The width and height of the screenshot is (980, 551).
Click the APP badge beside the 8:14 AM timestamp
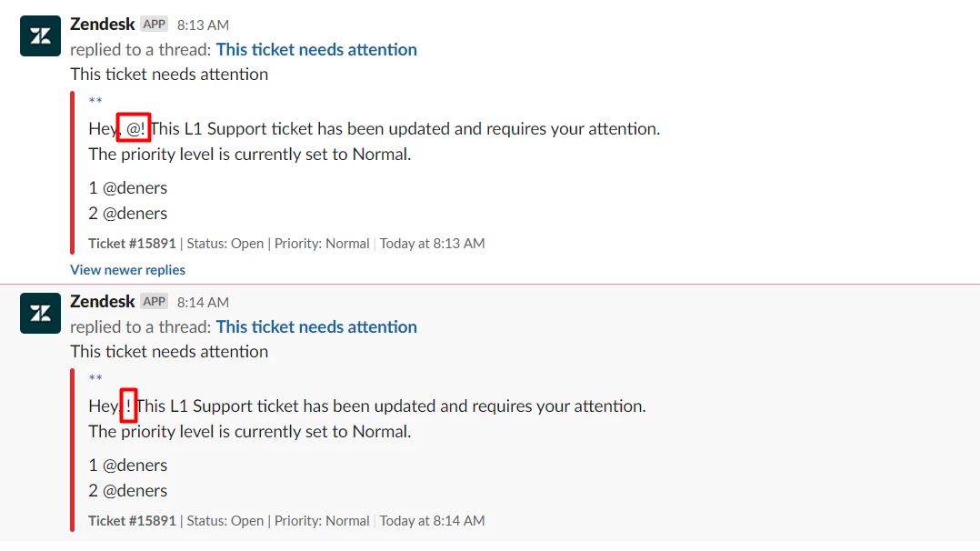click(155, 302)
